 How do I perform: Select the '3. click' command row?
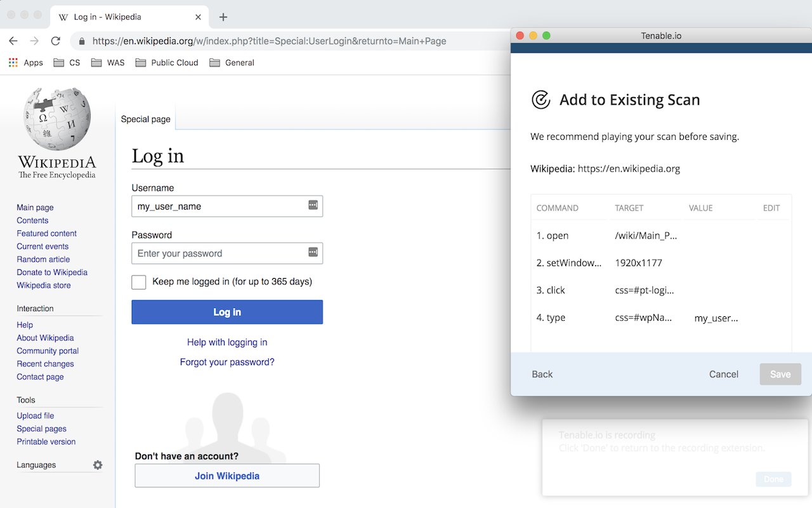[x=661, y=290]
